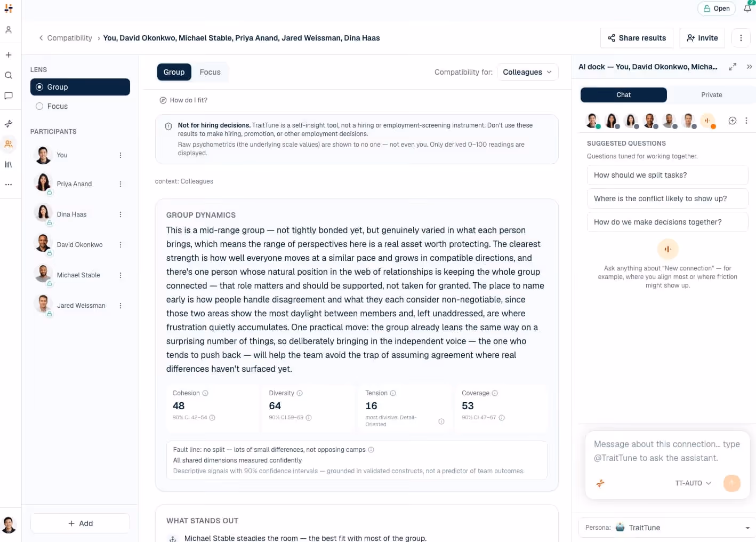Expand the Persona TraitTune selector
Viewport: 756px width, 542px height.
click(x=667, y=528)
